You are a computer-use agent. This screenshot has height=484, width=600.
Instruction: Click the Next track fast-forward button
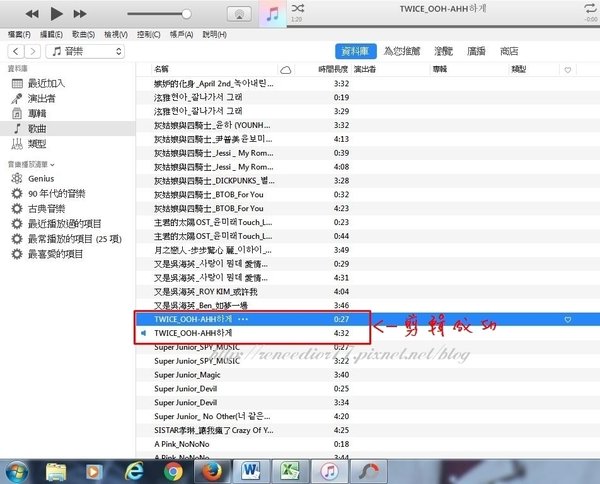click(x=80, y=14)
